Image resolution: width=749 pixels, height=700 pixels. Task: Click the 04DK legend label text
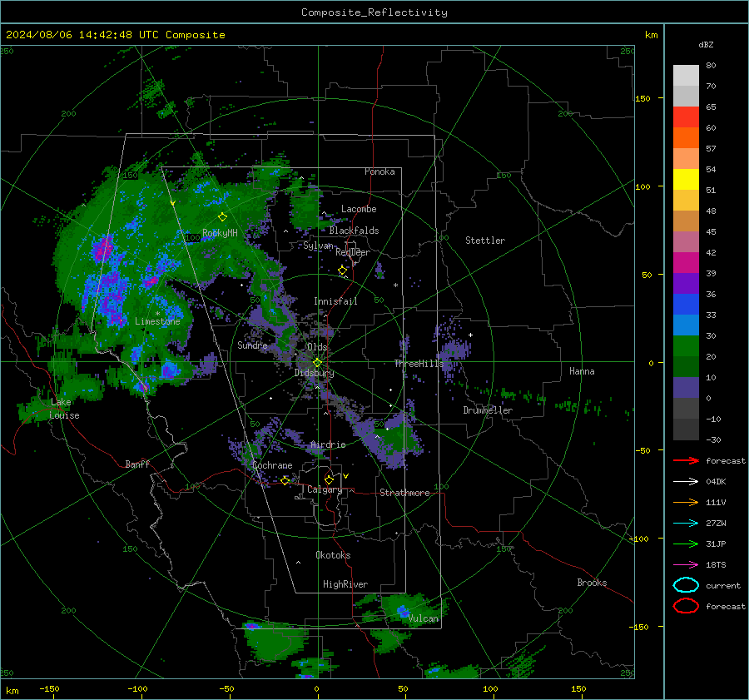coord(716,482)
